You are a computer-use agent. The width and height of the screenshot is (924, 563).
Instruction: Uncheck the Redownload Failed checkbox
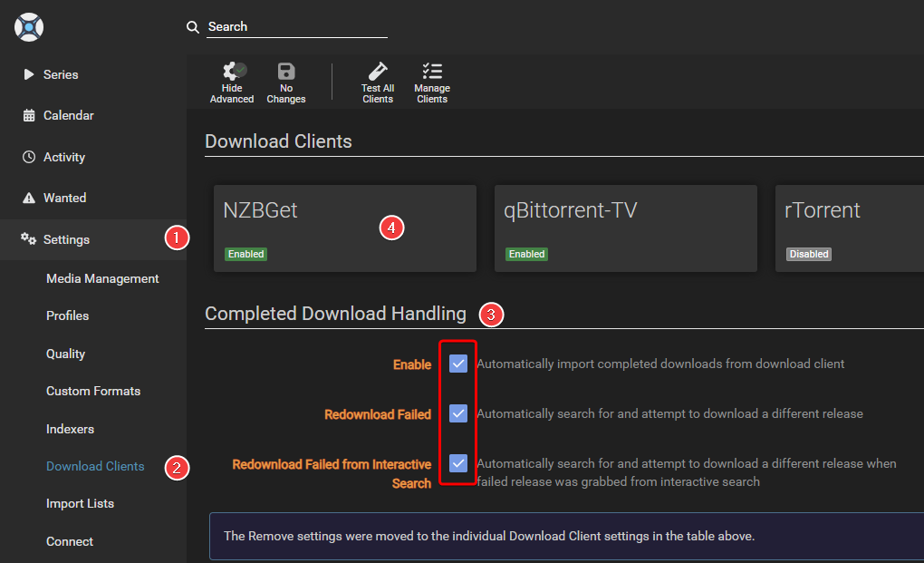point(458,413)
